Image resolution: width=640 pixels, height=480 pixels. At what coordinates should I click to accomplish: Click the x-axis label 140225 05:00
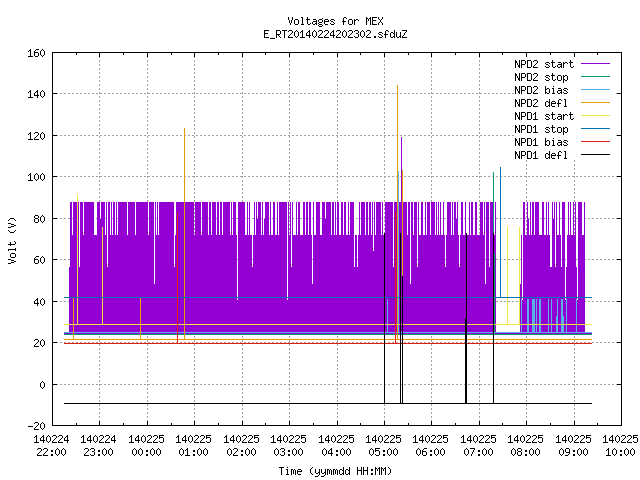[383, 446]
